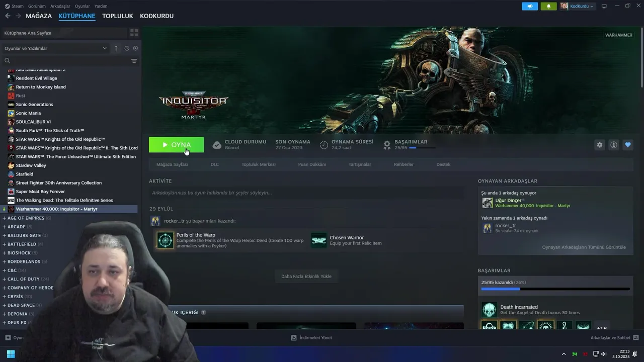
Task: Click achievements progress bar under BAŞARIMLAR header
Action: (x=422, y=148)
